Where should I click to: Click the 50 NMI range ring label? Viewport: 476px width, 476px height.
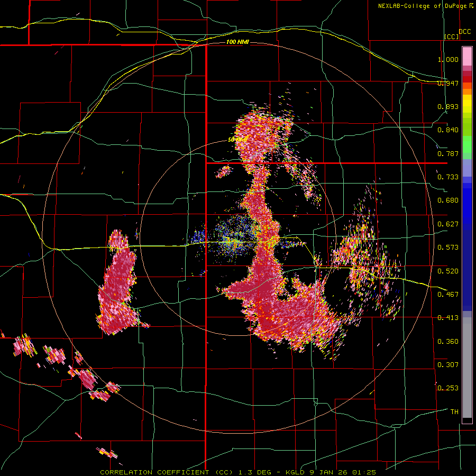click(x=237, y=140)
